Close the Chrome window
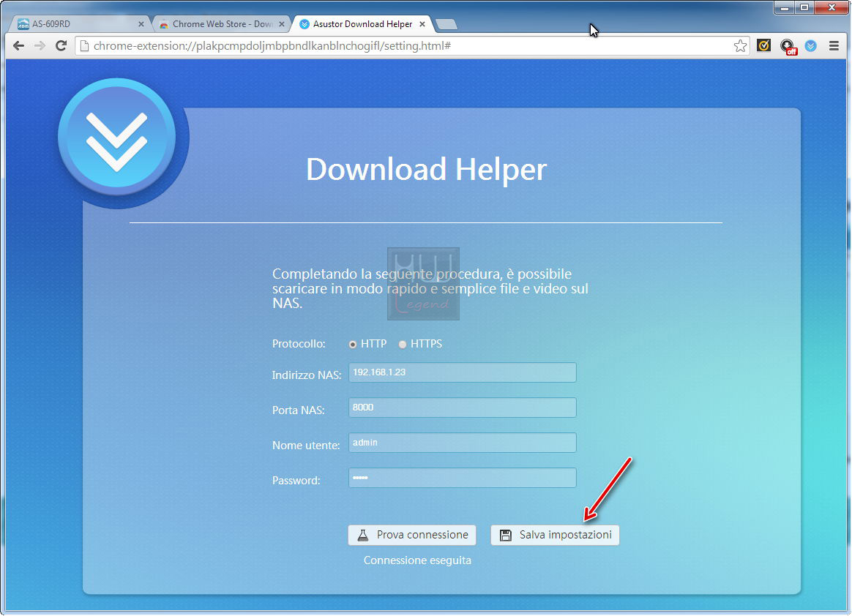The height and width of the screenshot is (616, 852). [x=832, y=7]
